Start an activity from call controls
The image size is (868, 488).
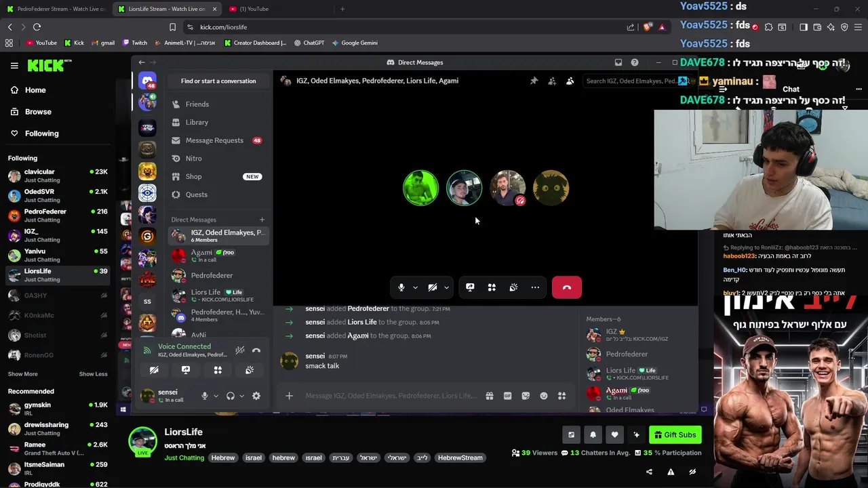[492, 287]
